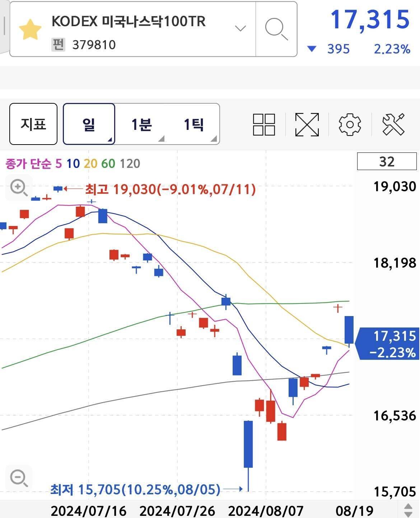420x518 pixels.
Task: Toggle the 120-day moving average legend
Action: pyautogui.click(x=130, y=163)
